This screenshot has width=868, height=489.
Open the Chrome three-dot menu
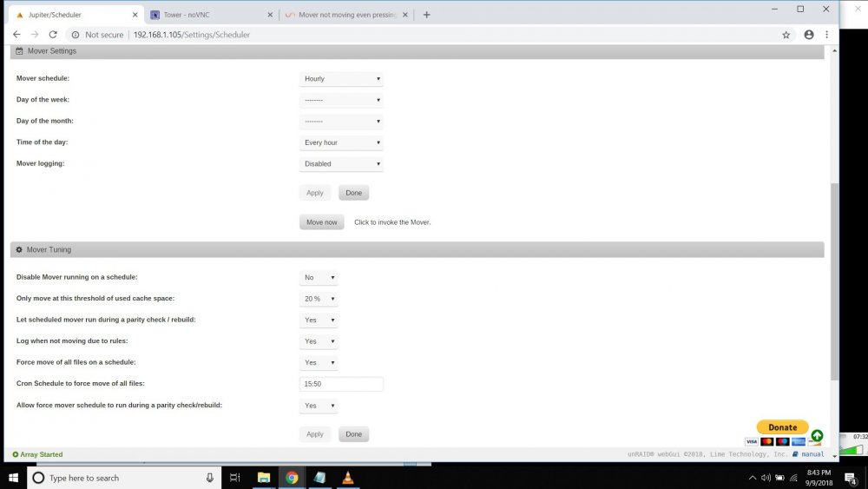827,35
